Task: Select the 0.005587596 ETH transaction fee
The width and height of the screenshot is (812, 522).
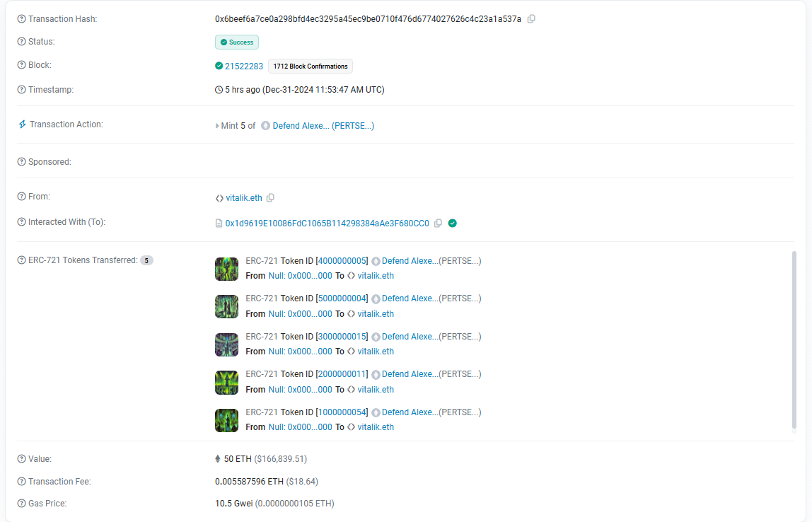Action: pyautogui.click(x=249, y=482)
